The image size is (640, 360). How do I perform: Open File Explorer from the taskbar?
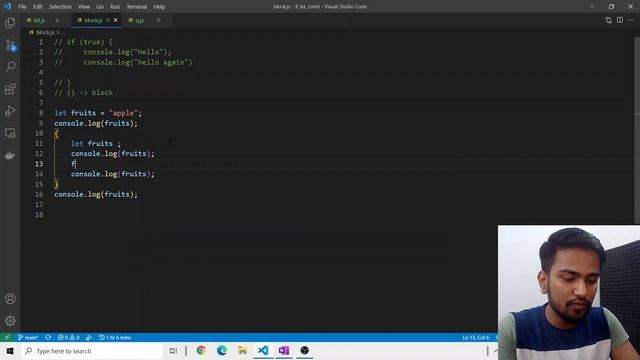coord(242,351)
